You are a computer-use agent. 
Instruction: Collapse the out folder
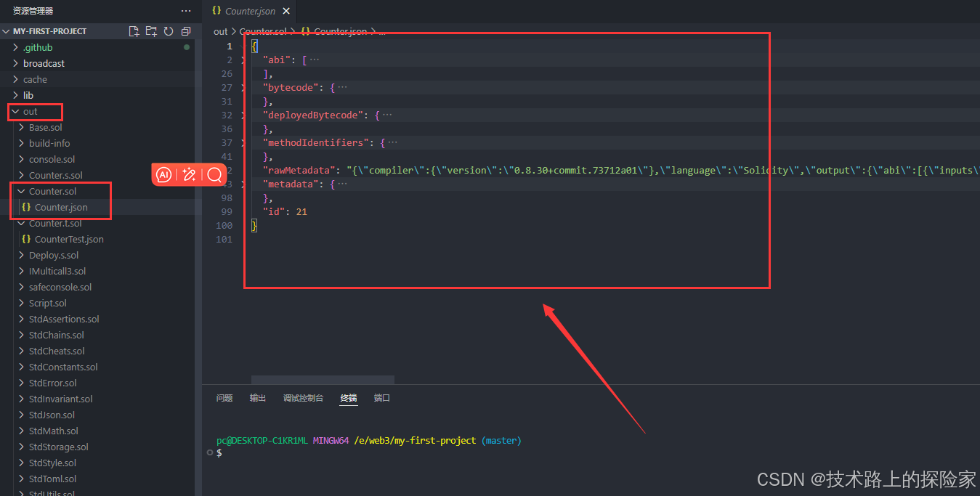97,111
